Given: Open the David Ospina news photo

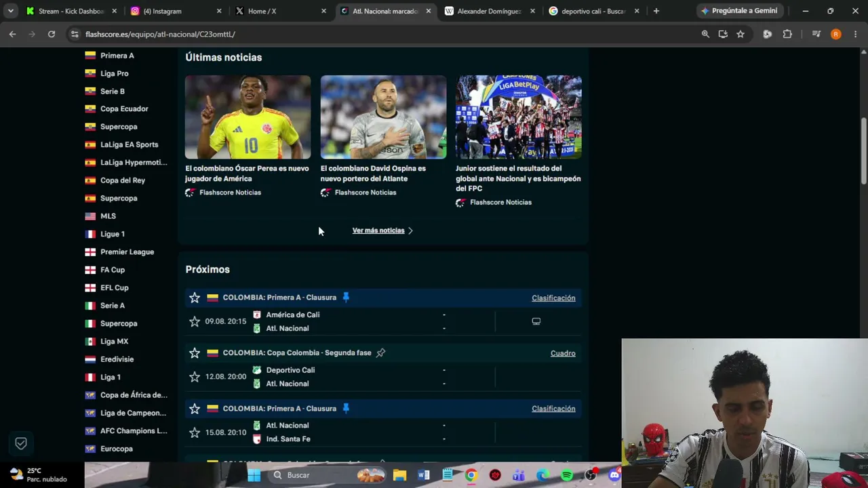Looking at the screenshot, I should point(383,117).
